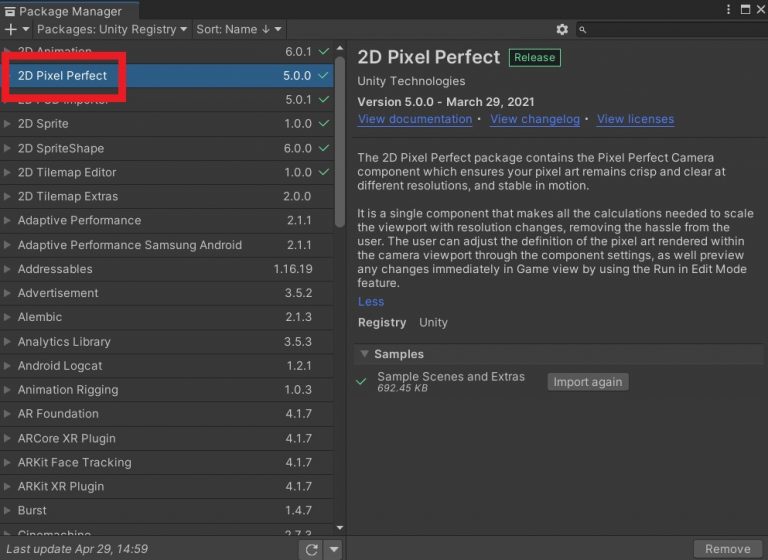This screenshot has width=768, height=560.
Task: Click scroll up arrow of package list
Action: [340, 48]
